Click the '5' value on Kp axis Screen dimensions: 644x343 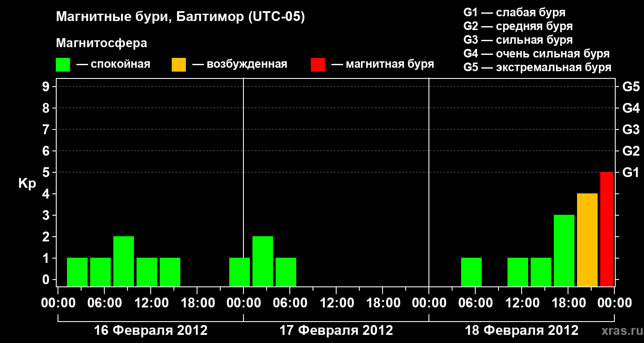point(47,172)
